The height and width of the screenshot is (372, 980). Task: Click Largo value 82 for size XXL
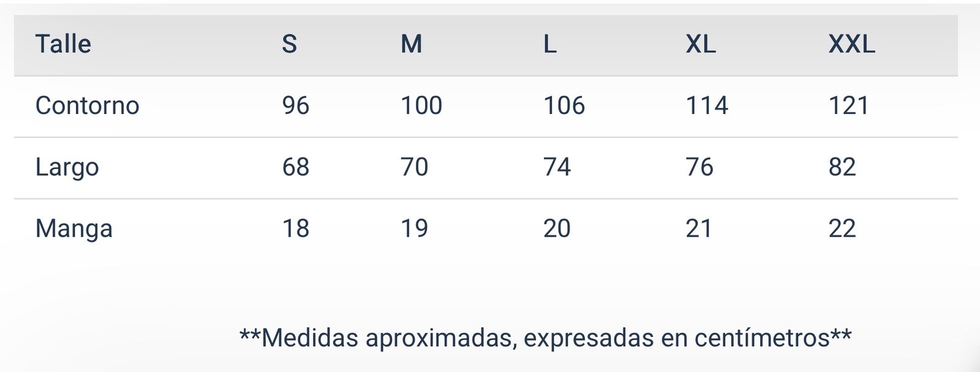842,167
